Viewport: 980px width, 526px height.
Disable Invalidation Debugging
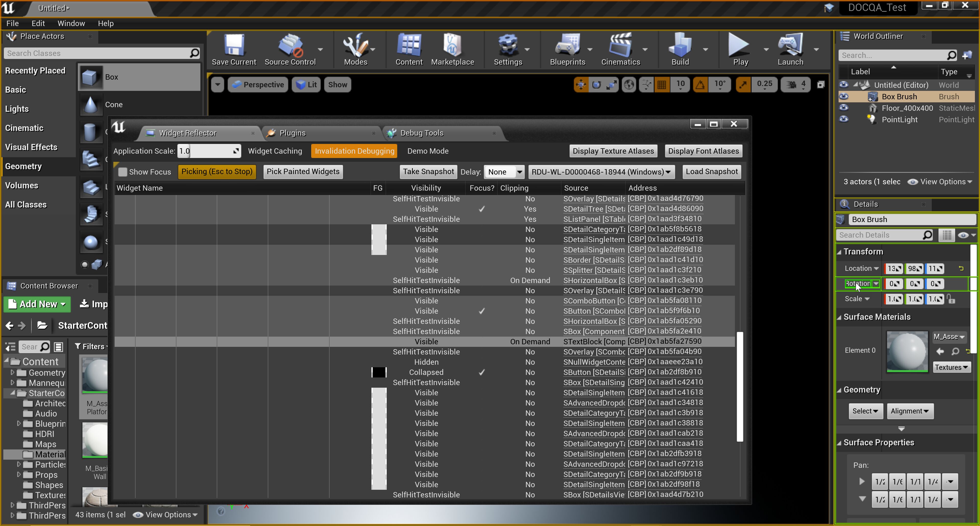(x=354, y=151)
